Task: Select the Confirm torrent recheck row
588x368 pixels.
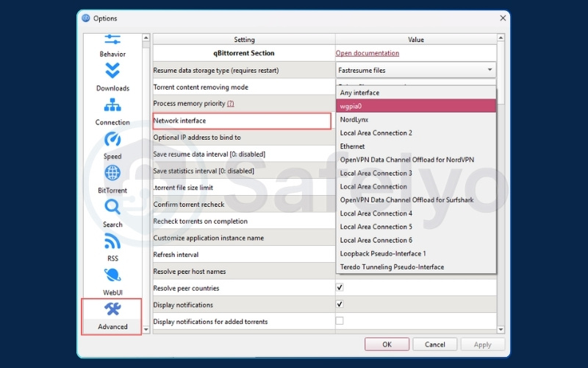Action: click(244, 205)
